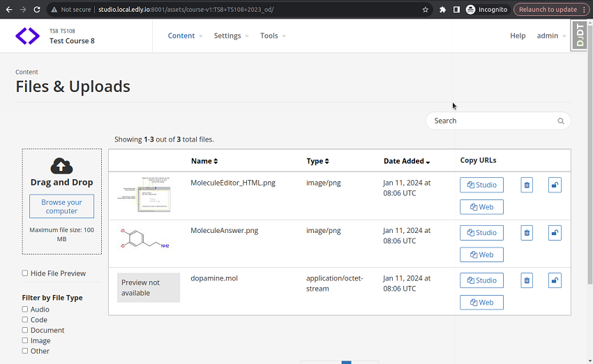This screenshot has width=593, height=364.
Task: Copy Studio URL for dopamine.mol
Action: (x=481, y=280)
